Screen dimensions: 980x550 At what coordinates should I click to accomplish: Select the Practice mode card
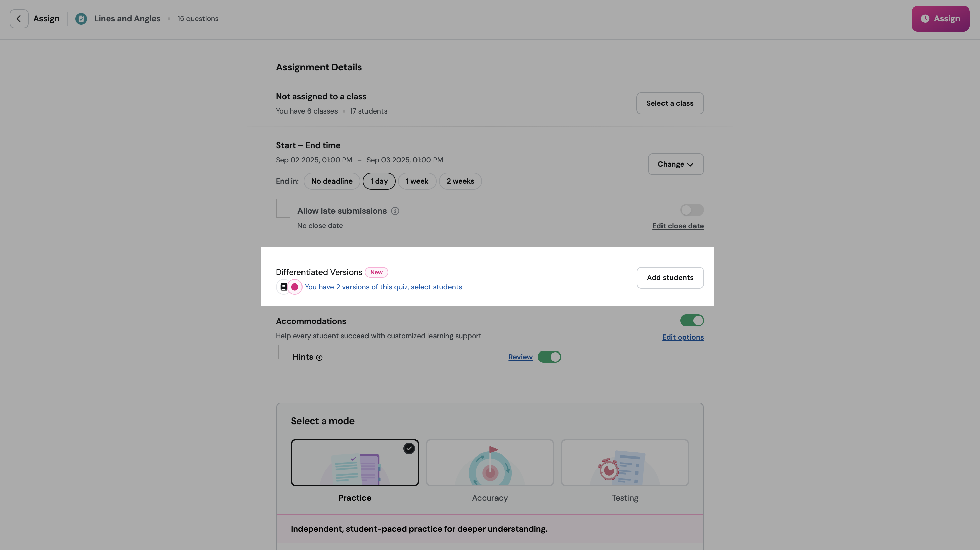point(354,463)
